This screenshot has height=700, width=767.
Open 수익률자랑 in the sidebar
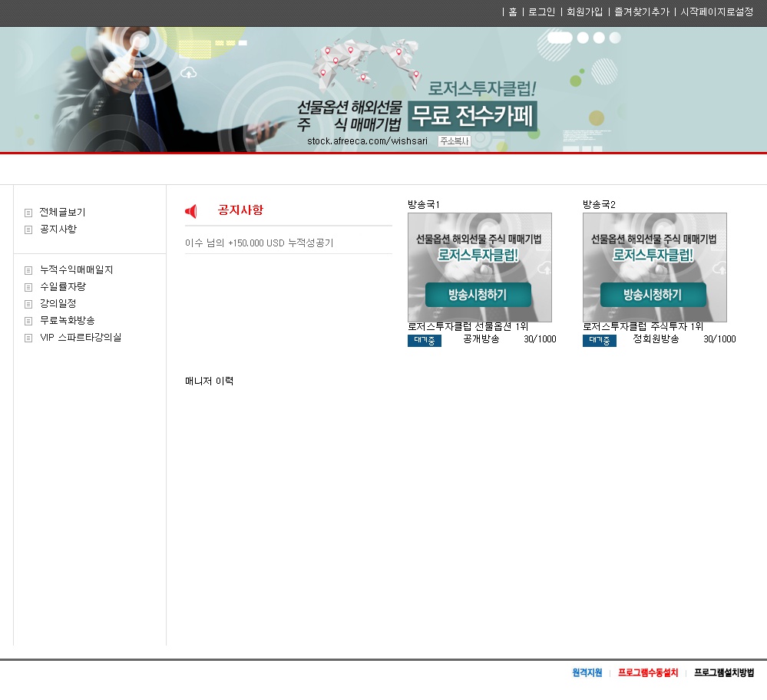tap(63, 286)
